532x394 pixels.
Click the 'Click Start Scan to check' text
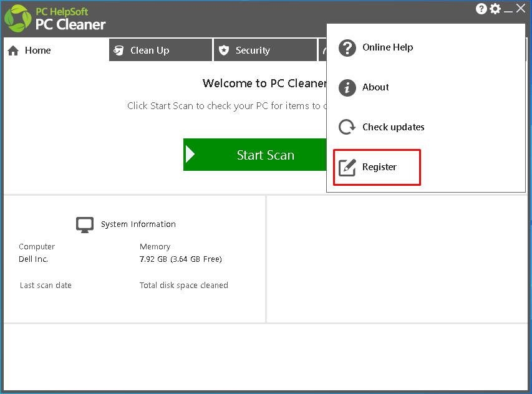227,106
